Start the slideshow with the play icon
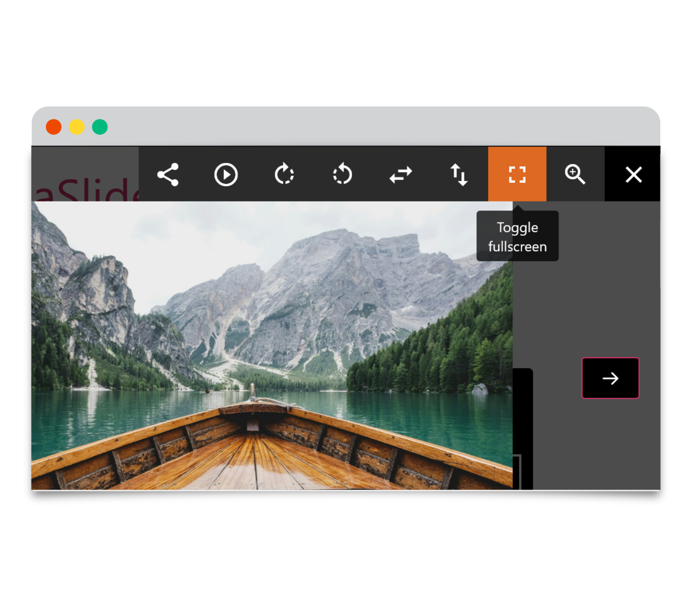688x616 pixels. click(226, 174)
